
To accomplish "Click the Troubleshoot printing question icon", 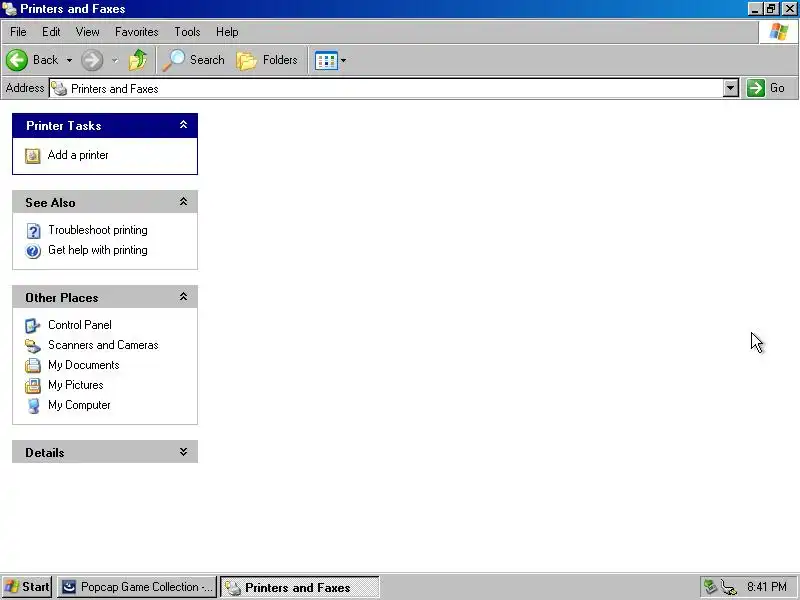I will coord(33,231).
